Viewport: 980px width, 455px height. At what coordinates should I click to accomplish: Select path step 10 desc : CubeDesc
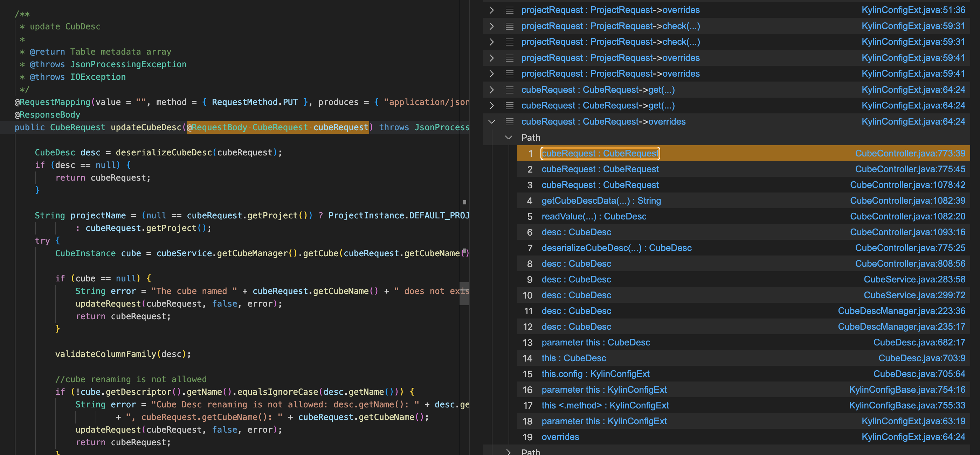[x=577, y=295]
